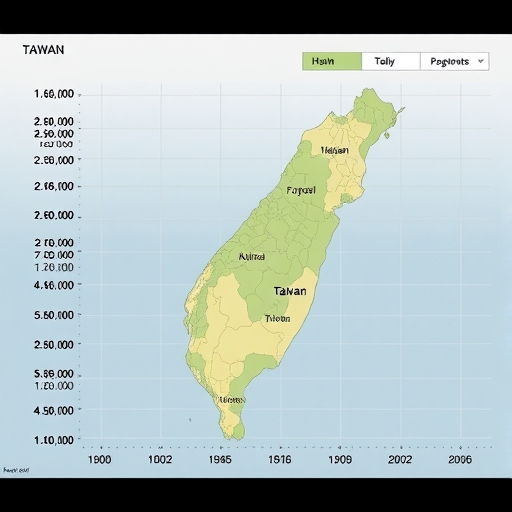The image size is (512, 512).
Task: Click the Fayoal region label
Action: (x=301, y=191)
